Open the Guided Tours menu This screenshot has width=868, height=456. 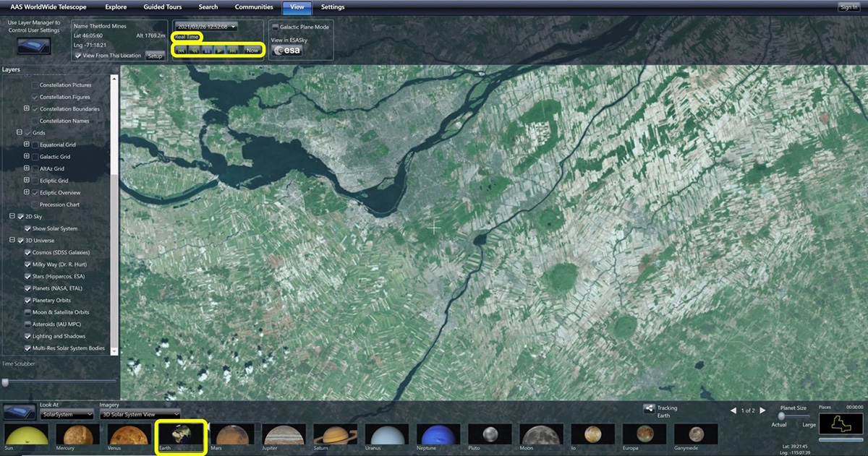[x=162, y=7]
